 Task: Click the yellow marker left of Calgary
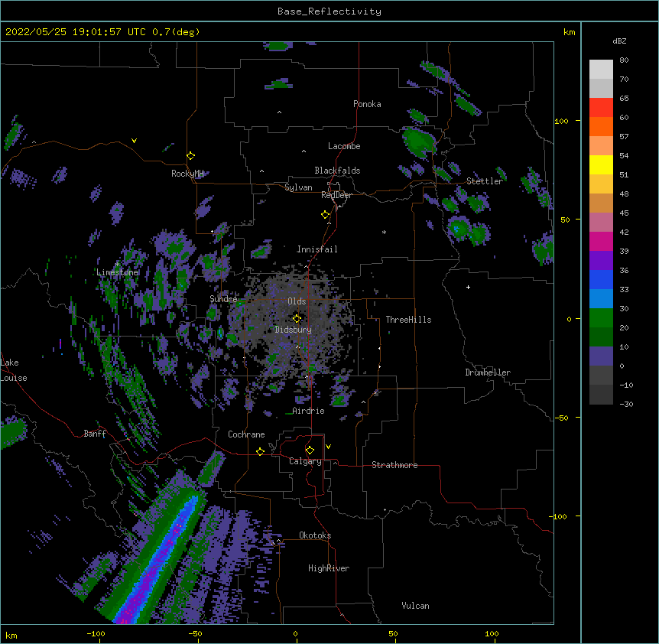pos(260,451)
